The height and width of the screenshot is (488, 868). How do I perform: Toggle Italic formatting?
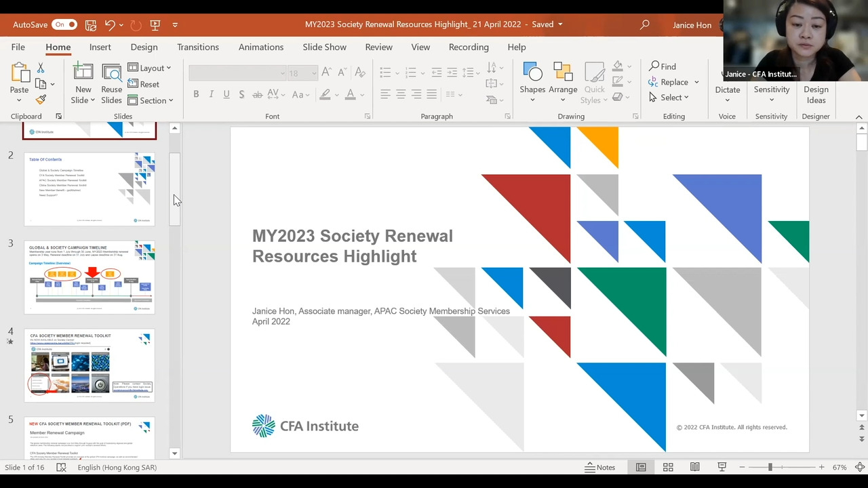point(211,94)
